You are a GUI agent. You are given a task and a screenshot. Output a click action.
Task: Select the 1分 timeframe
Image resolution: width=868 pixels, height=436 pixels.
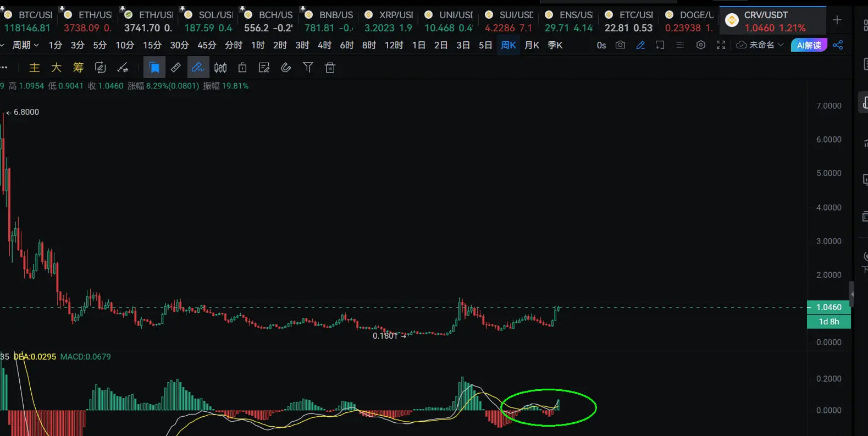pos(56,45)
